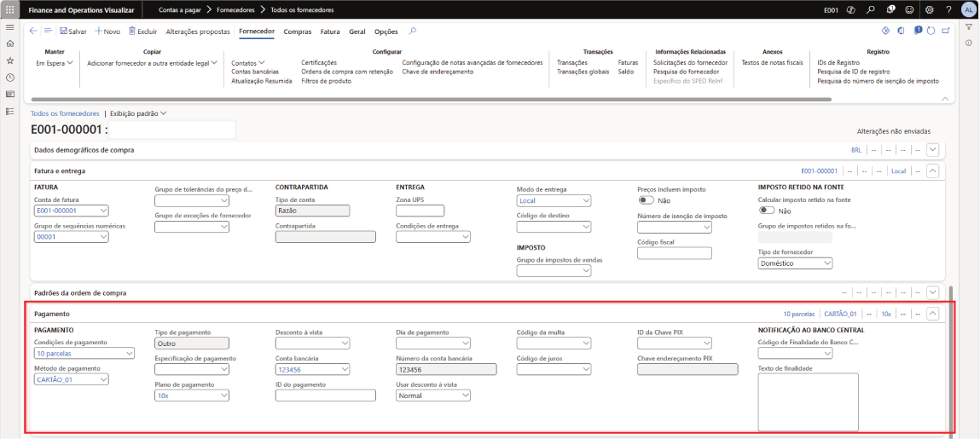Click the filter funnel icon
This screenshot has width=980, height=439.
pyautogui.click(x=969, y=27)
